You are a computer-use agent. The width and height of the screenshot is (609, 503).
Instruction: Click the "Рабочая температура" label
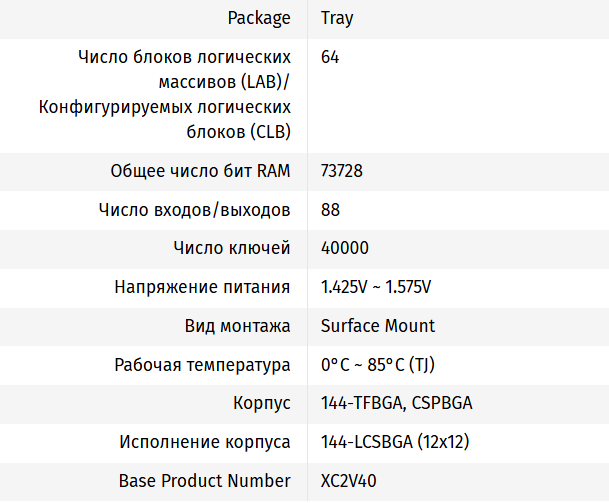[203, 364]
